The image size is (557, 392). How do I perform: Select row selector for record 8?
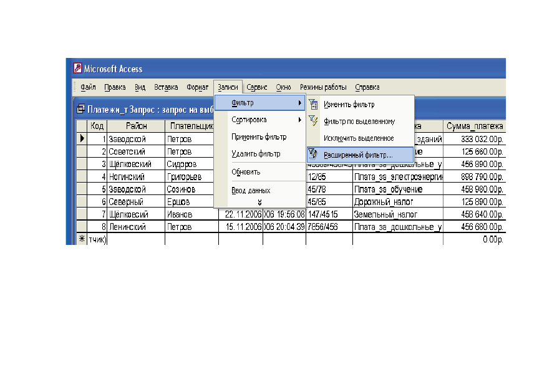[82, 226]
